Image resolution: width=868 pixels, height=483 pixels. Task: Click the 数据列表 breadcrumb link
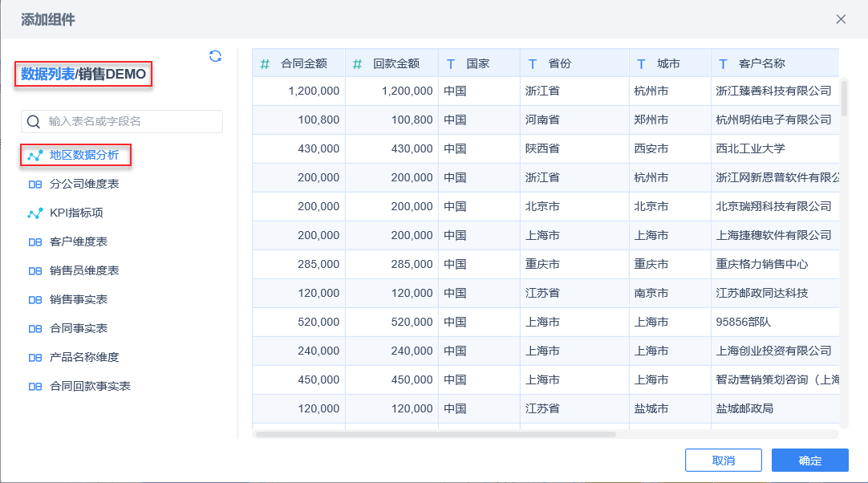click(47, 75)
